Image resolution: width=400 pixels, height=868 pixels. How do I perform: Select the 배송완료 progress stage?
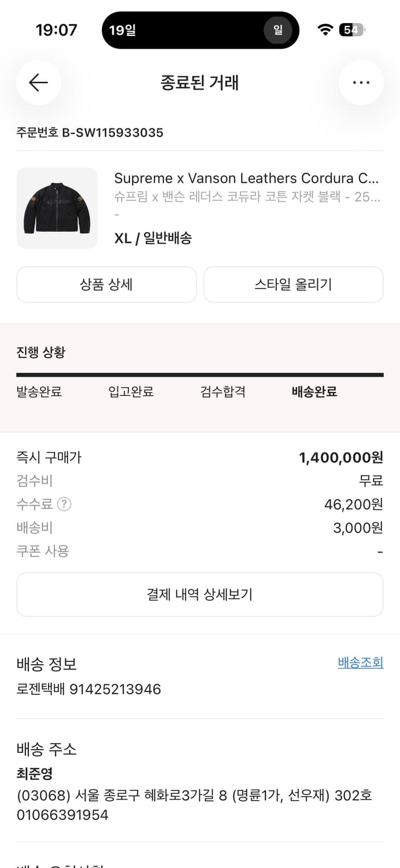coord(314,392)
